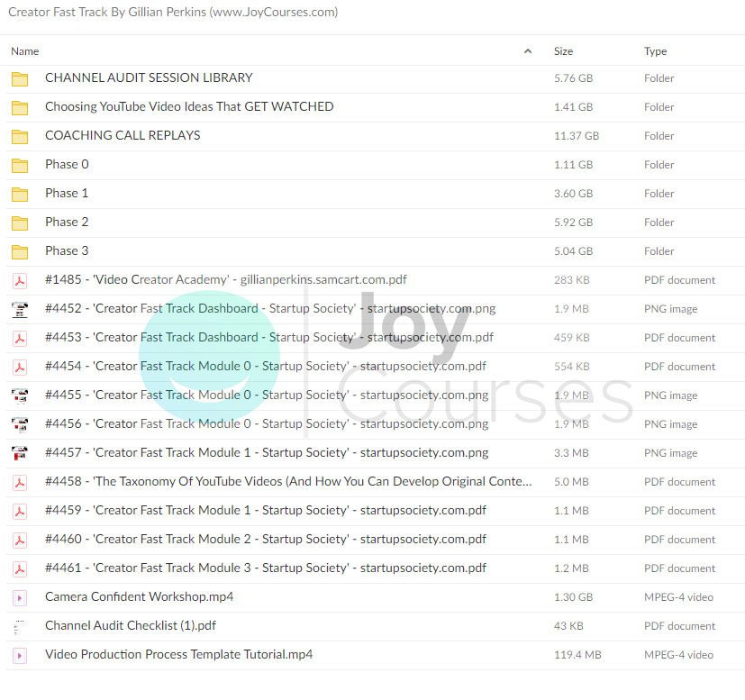Select #4455 Creator Fast Track Module 0 png
The width and height of the screenshot is (745, 700).
pos(267,395)
